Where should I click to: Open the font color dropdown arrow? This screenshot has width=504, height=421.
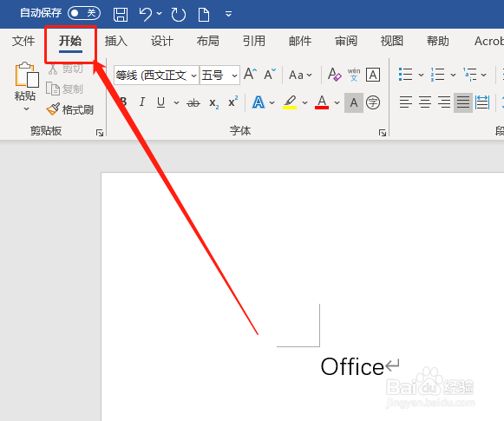click(337, 102)
